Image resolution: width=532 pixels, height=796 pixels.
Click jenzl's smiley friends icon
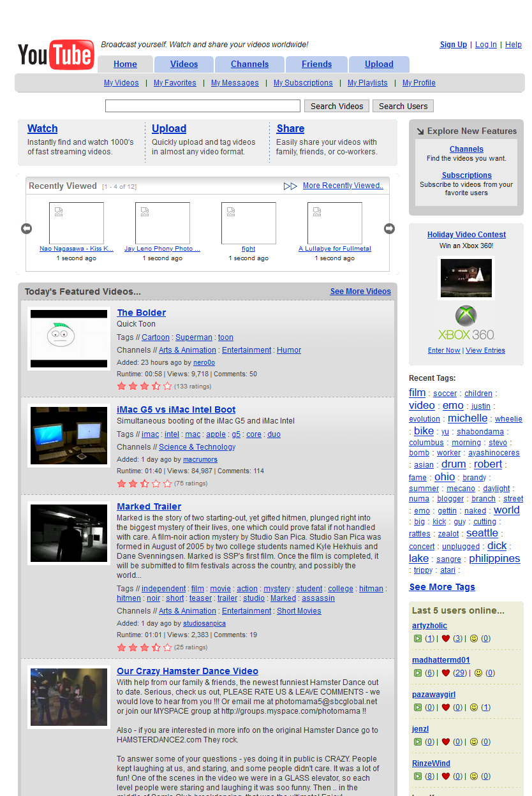pyautogui.click(x=474, y=742)
